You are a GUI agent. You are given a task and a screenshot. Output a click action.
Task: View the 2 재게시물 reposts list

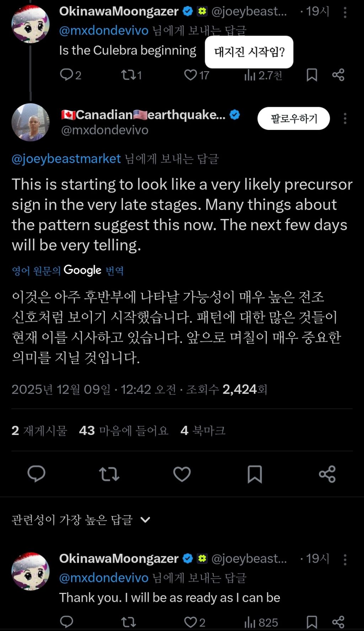(x=39, y=431)
